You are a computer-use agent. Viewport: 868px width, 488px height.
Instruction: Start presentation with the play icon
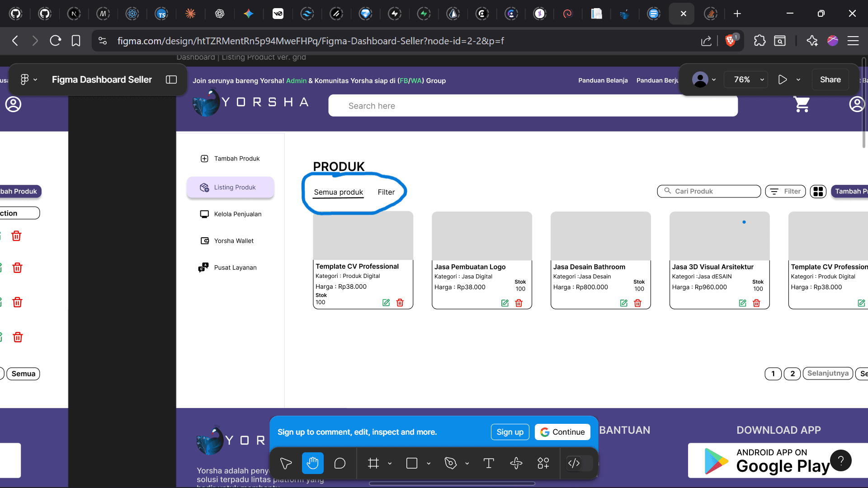tap(783, 80)
